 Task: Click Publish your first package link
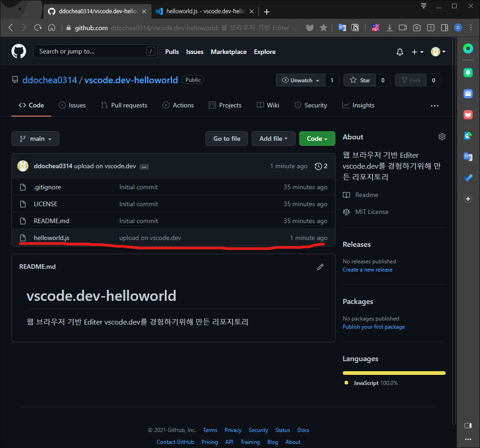click(x=373, y=327)
